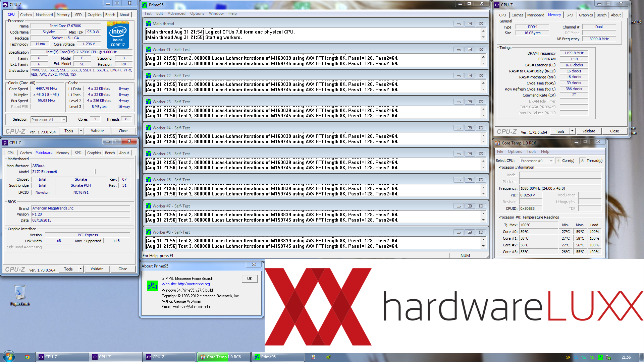
Task: Click the CPUID 0x506E3 field
Action: [531, 208]
